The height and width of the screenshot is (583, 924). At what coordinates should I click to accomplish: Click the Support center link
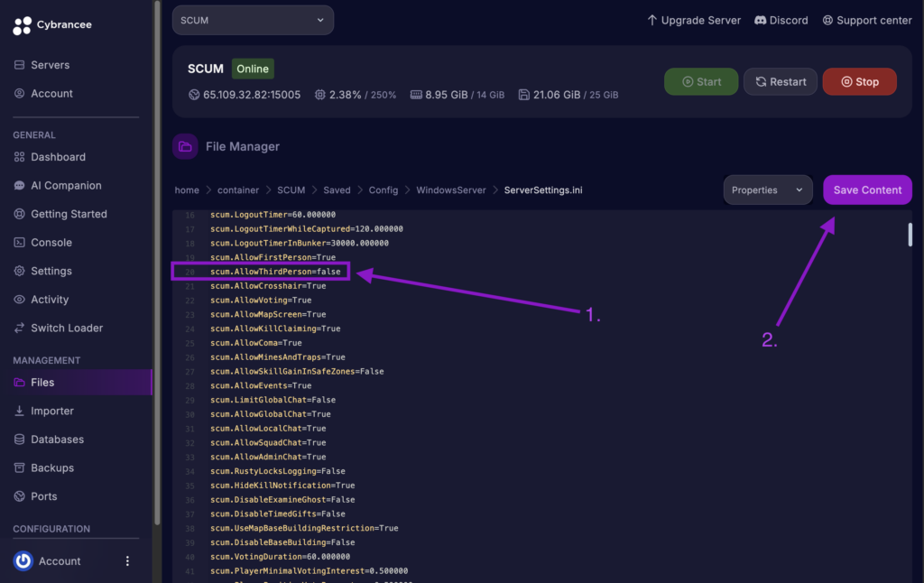[x=866, y=20]
